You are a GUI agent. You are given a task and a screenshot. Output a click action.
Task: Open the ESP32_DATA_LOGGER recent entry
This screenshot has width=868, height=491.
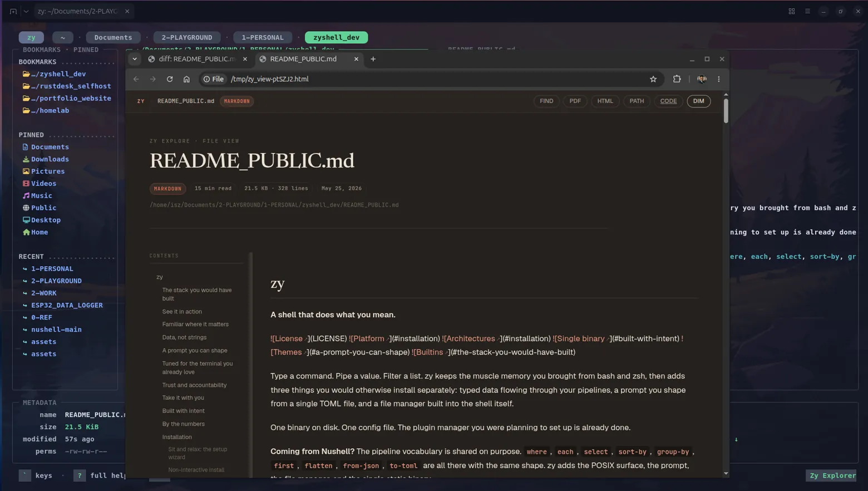(67, 305)
